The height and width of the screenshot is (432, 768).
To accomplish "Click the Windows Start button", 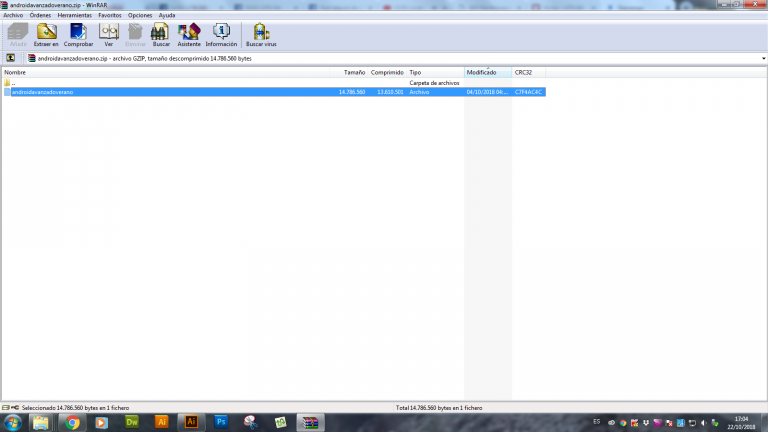I will pyautogui.click(x=13, y=422).
